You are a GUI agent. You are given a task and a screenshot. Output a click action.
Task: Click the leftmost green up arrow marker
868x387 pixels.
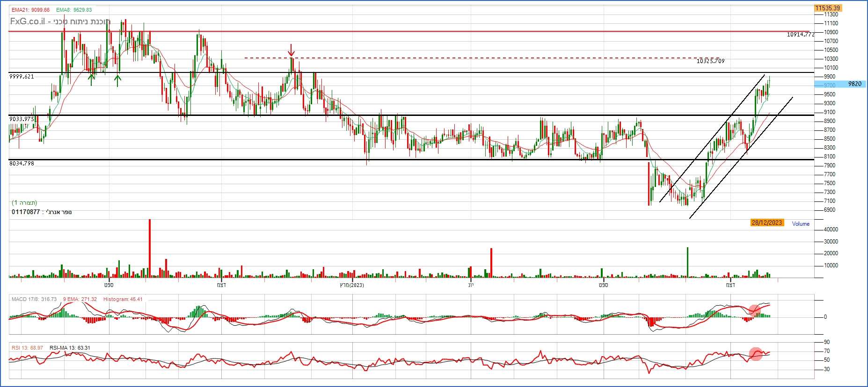tap(92, 79)
